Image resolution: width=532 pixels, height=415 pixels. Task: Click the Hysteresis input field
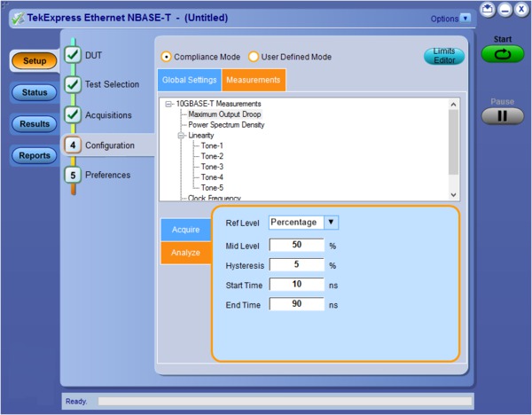(297, 264)
